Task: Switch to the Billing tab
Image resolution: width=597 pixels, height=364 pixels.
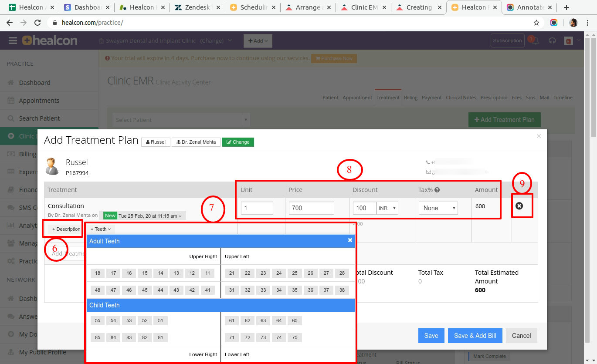Action: (410, 98)
